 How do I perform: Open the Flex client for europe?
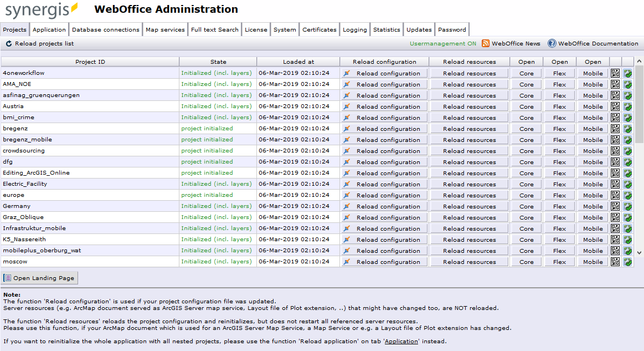pyautogui.click(x=559, y=195)
